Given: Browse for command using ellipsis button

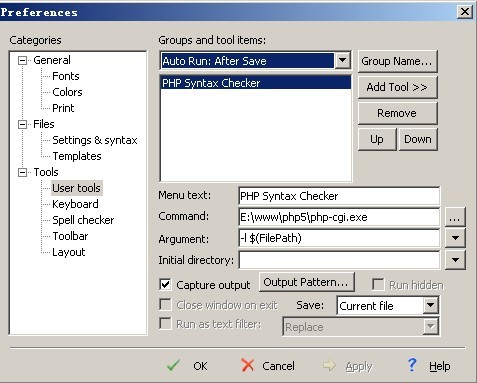Looking at the screenshot, I should click(455, 217).
